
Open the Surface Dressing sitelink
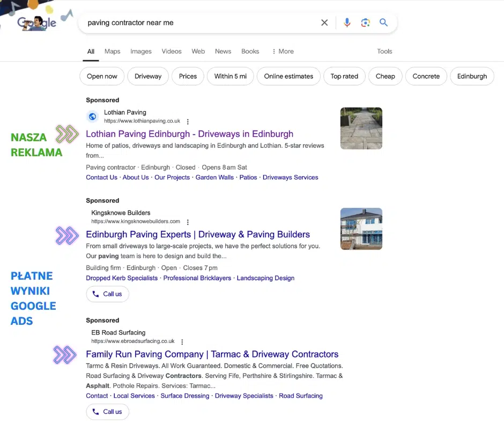pyautogui.click(x=185, y=396)
